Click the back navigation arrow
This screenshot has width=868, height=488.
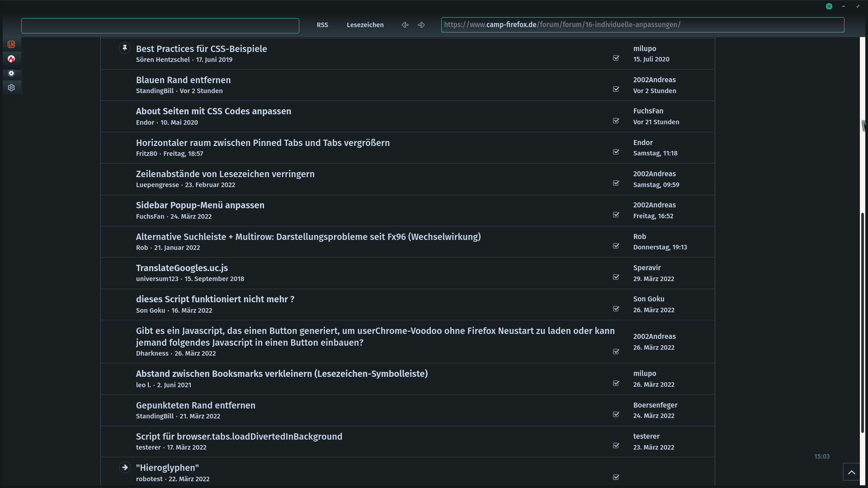(405, 25)
